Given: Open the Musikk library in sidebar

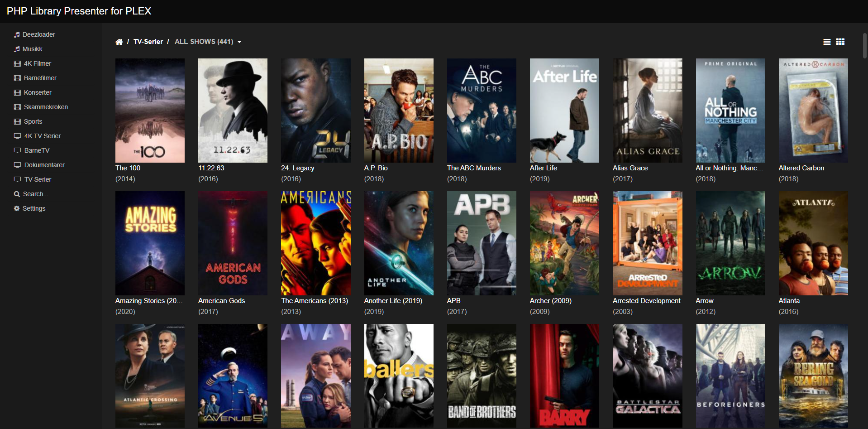Looking at the screenshot, I should [x=32, y=49].
